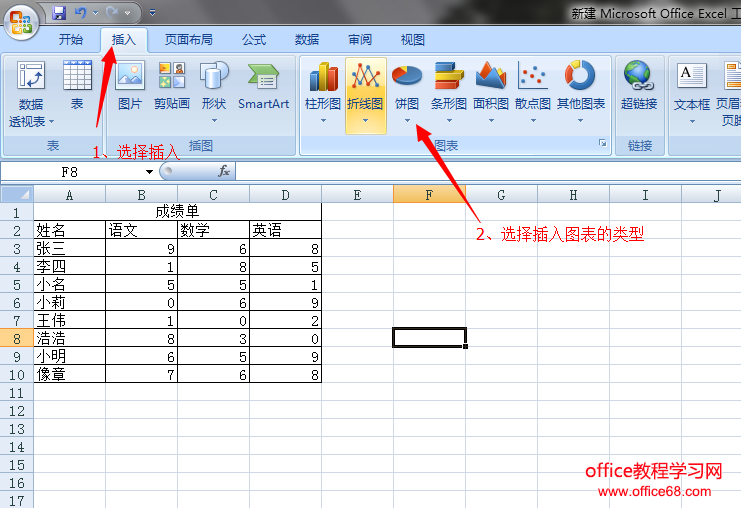Undo the last action
The image size is (741, 508).
(81, 13)
